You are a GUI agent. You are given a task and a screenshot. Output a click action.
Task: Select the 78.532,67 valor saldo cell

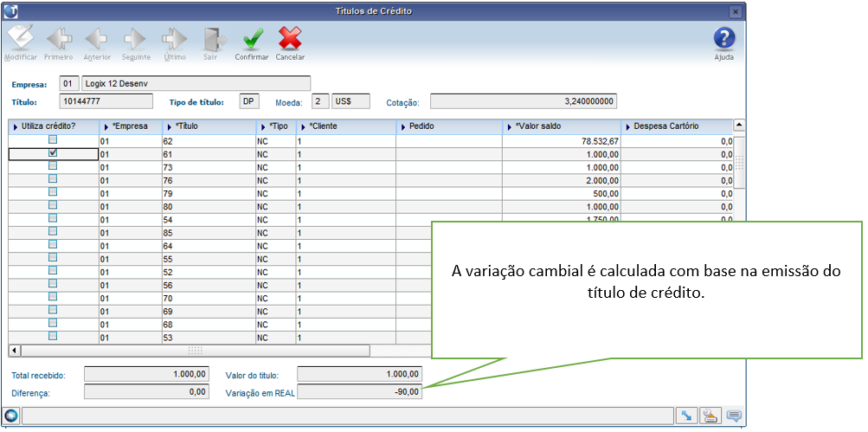(562, 141)
